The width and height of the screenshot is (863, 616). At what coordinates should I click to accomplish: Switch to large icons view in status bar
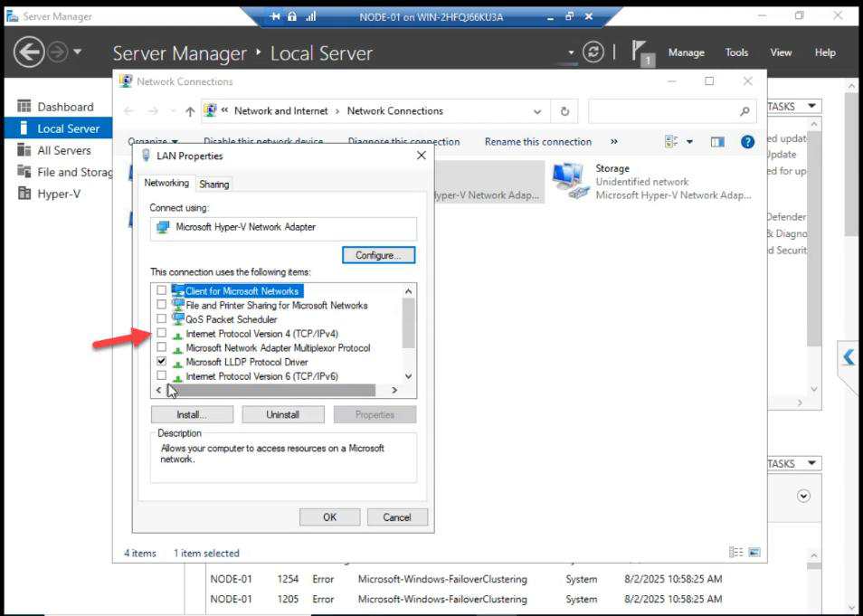(754, 552)
